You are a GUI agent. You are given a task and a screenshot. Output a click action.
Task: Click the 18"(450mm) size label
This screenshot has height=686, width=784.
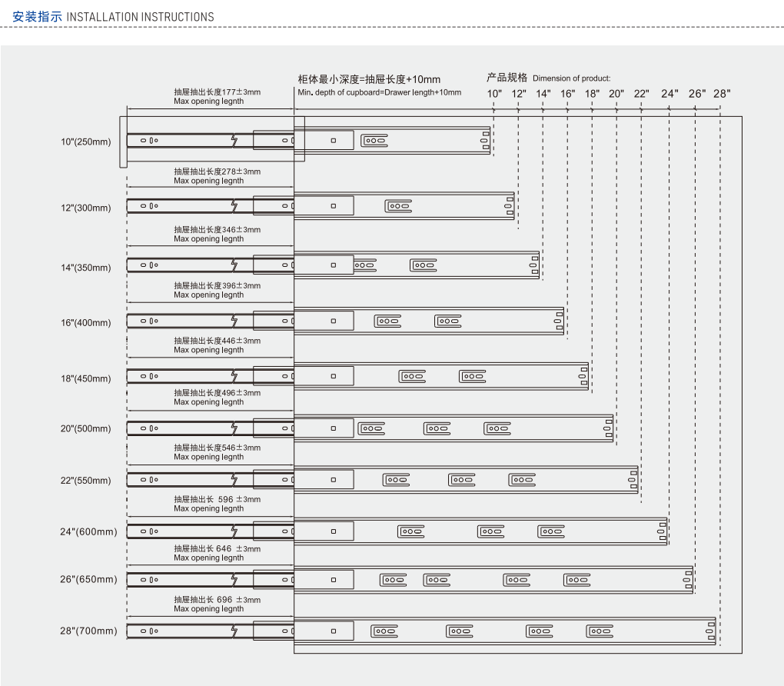(86, 378)
